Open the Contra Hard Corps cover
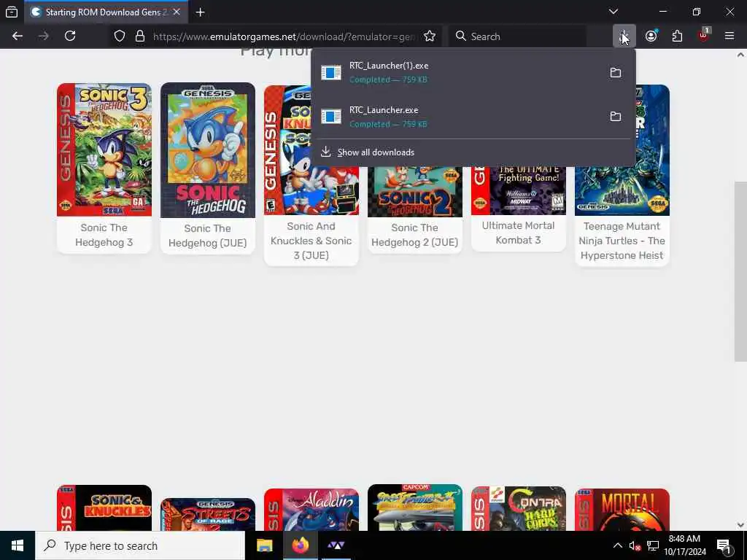Screen dimensions: 747x560 (519, 508)
